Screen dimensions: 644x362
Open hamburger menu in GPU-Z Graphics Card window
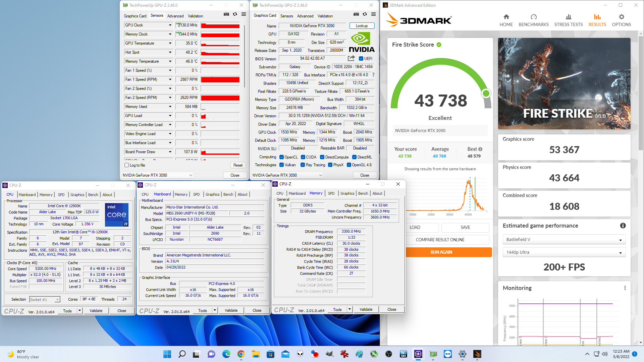tap(373, 14)
